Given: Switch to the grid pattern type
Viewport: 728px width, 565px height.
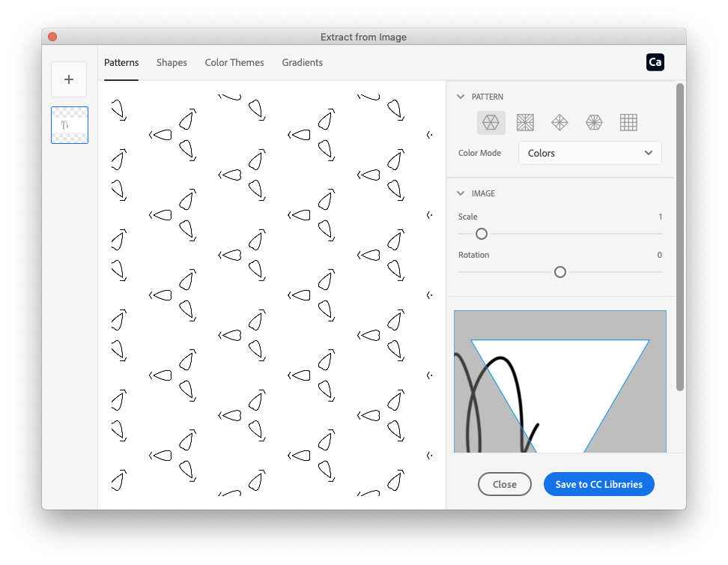Looking at the screenshot, I should click(x=628, y=122).
